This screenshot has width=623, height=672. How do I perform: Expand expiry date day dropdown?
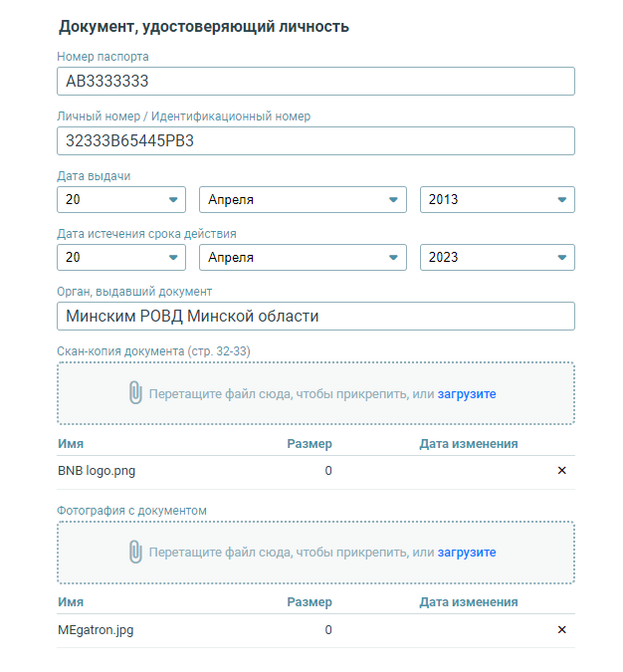pos(121,257)
